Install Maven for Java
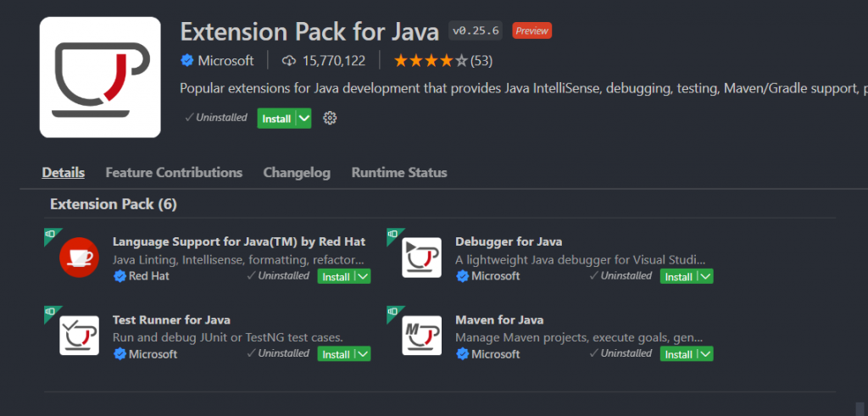 click(x=679, y=354)
